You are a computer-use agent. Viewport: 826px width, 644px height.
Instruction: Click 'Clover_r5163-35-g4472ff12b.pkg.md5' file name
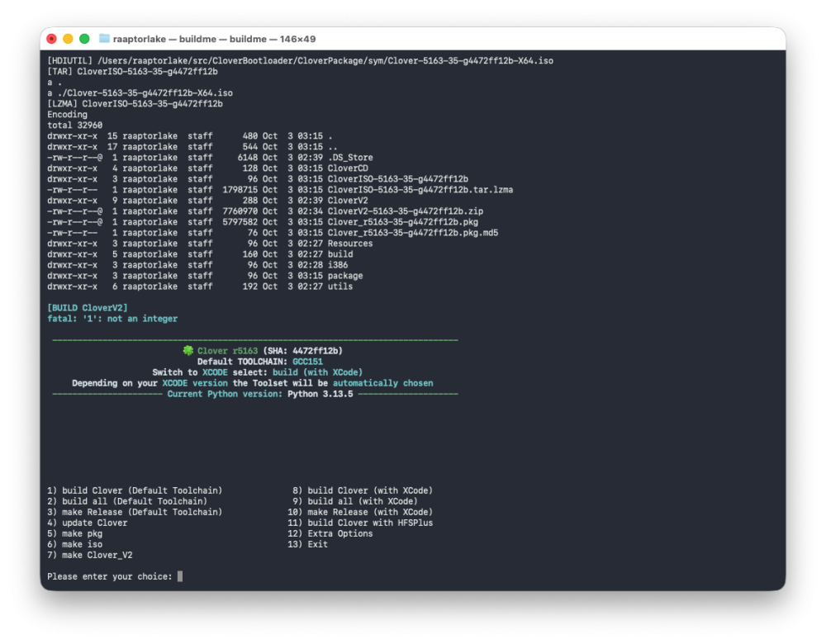click(x=413, y=233)
